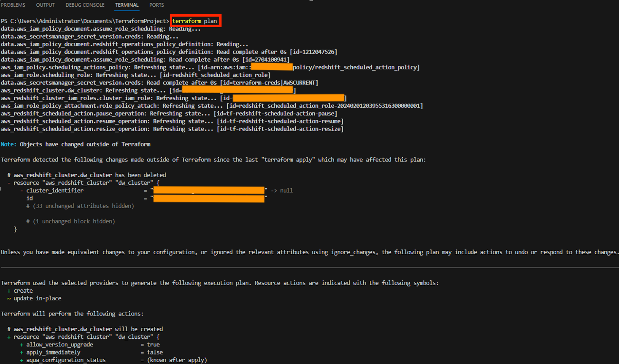Switch to the PROBLEMS tab
The width and height of the screenshot is (619, 364).
pyautogui.click(x=13, y=5)
